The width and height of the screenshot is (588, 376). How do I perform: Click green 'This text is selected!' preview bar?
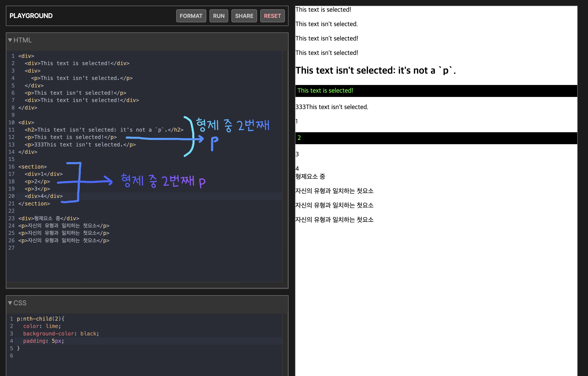(325, 91)
